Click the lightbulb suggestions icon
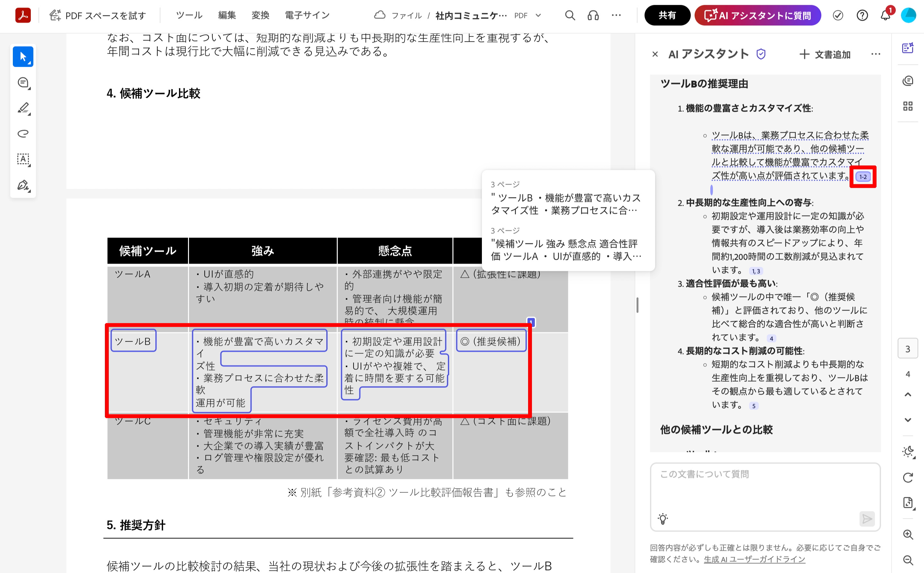The image size is (924, 573). 663,519
